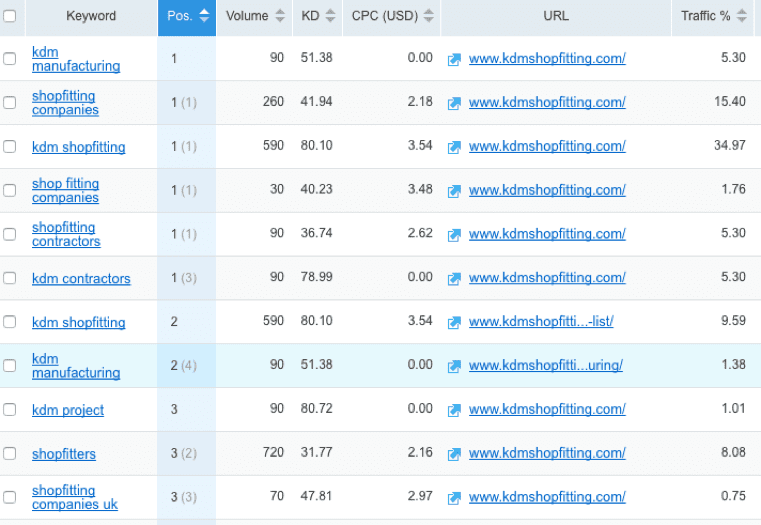Tick checkbox for kdm contractors row
The width and height of the screenshot is (761, 525).
point(9,278)
